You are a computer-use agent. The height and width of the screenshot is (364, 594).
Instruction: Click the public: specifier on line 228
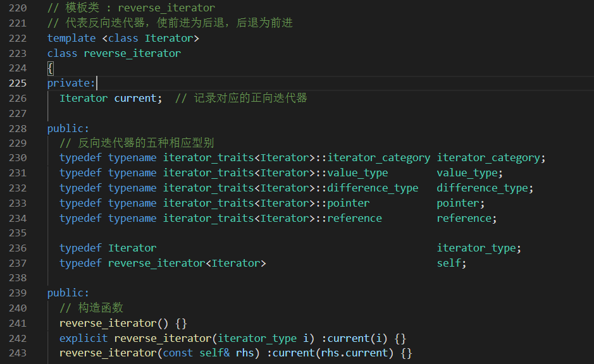point(66,128)
